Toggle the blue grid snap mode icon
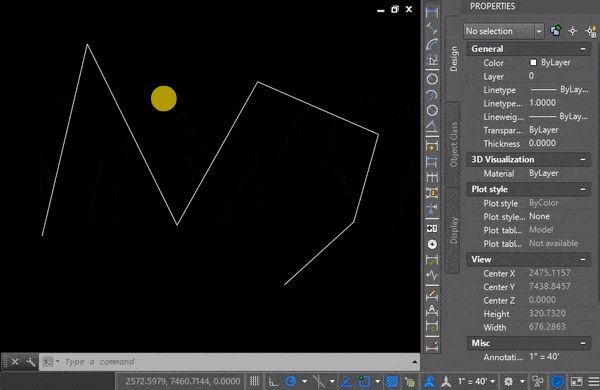The width and height of the screenshot is (600, 390). pyautogui.click(x=392, y=381)
